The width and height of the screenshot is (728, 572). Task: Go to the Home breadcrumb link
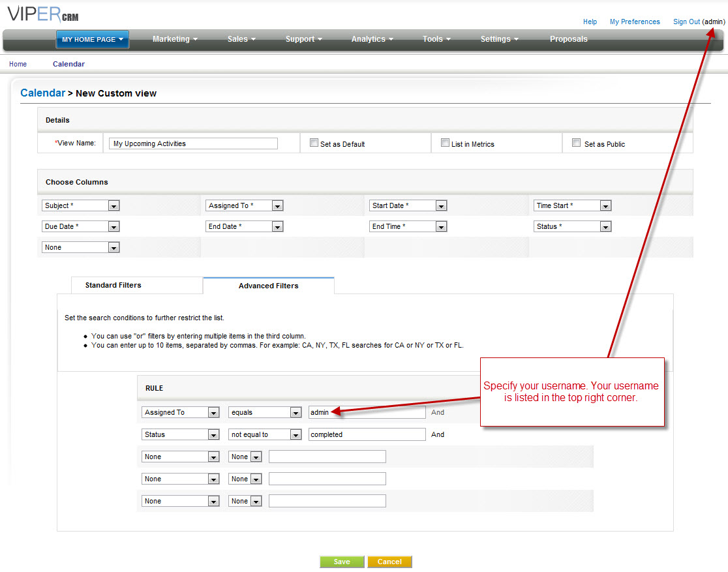click(18, 64)
